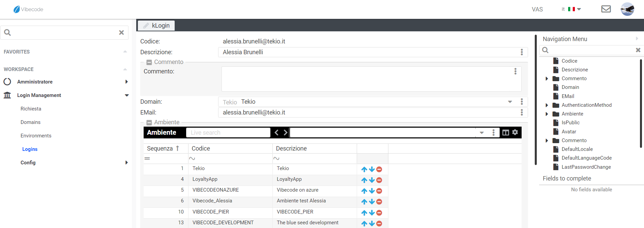Collapse the Commento section
The height and width of the screenshot is (228, 644).
[x=149, y=62]
